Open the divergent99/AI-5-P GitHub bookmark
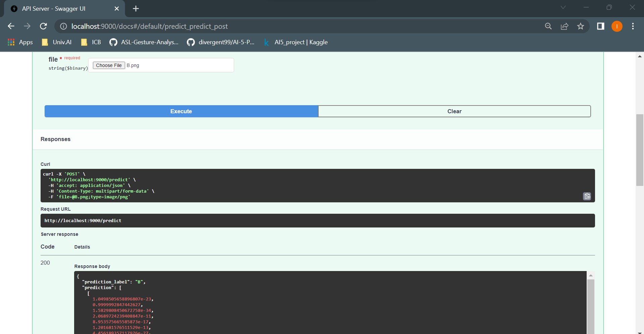 221,42
